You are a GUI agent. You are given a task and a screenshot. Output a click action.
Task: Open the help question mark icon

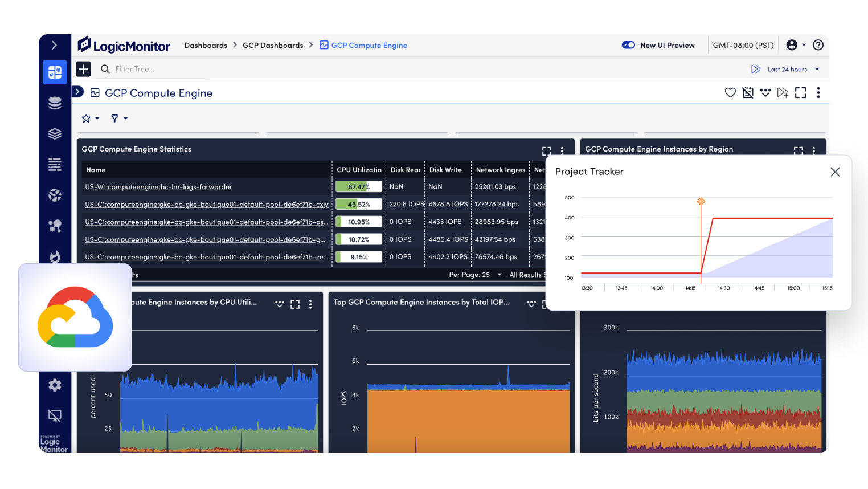point(818,45)
